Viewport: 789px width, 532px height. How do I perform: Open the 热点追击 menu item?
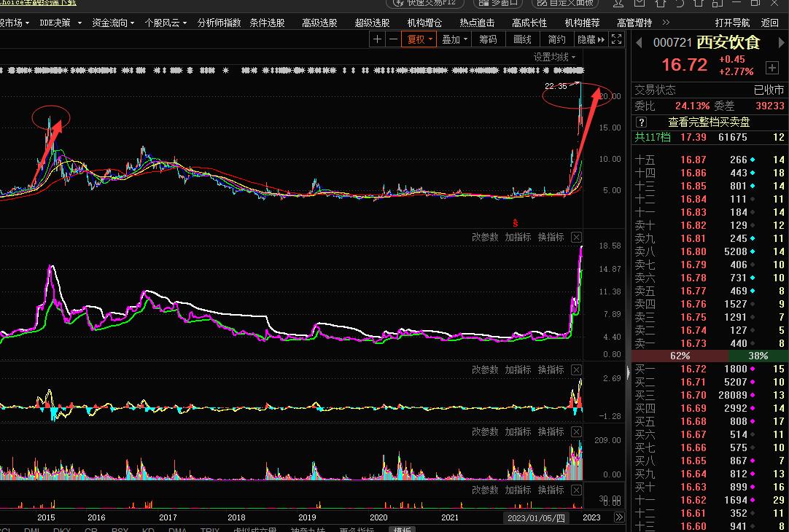coord(477,23)
